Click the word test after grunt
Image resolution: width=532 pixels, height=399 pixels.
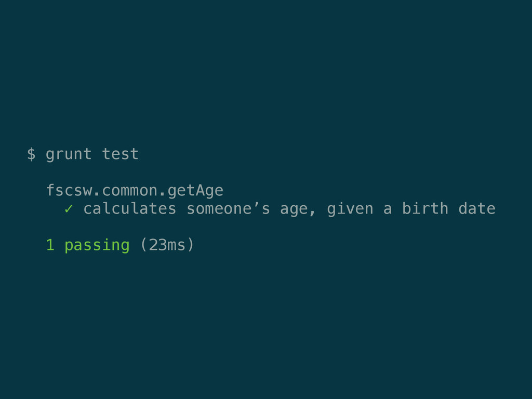pos(120,154)
